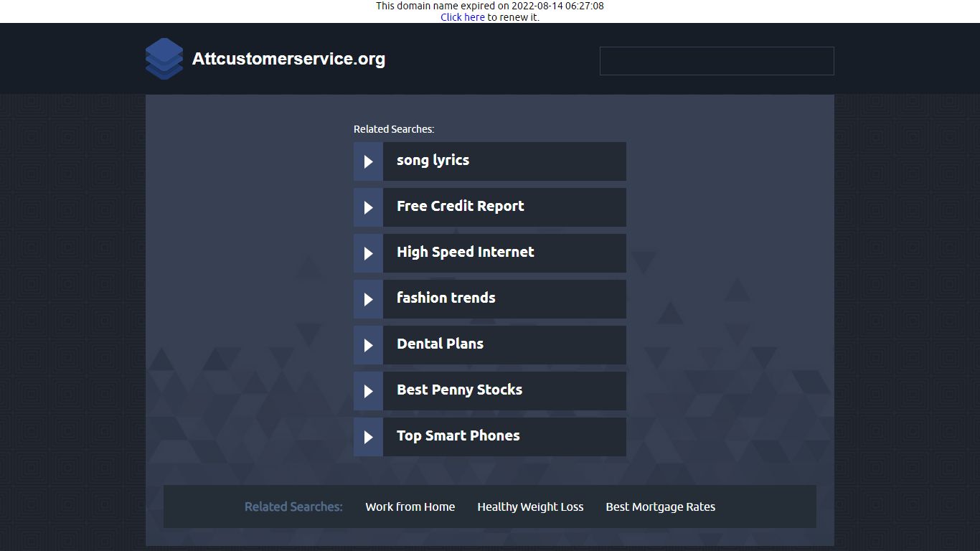This screenshot has height=551, width=980.
Task: Click here link to renew domain
Action: tap(463, 17)
